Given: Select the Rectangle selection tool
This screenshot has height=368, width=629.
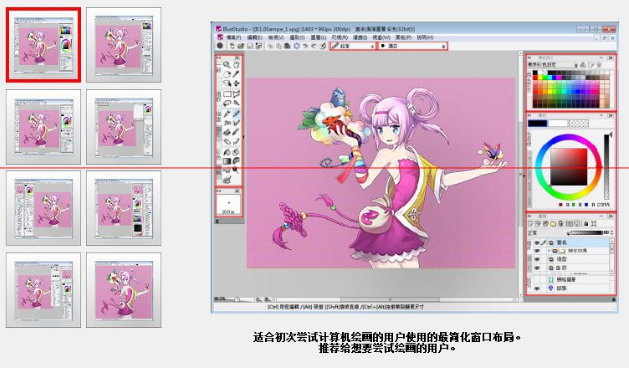Looking at the screenshot, I should coord(227,94).
